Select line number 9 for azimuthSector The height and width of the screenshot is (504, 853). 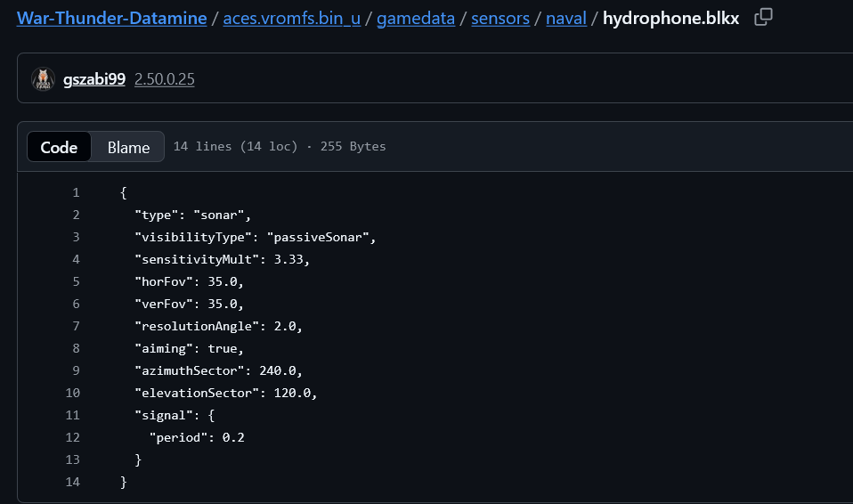(x=76, y=370)
